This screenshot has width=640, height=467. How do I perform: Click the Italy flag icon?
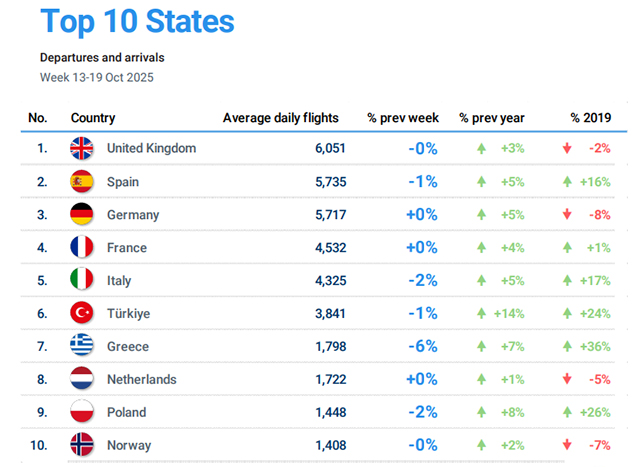point(82,281)
